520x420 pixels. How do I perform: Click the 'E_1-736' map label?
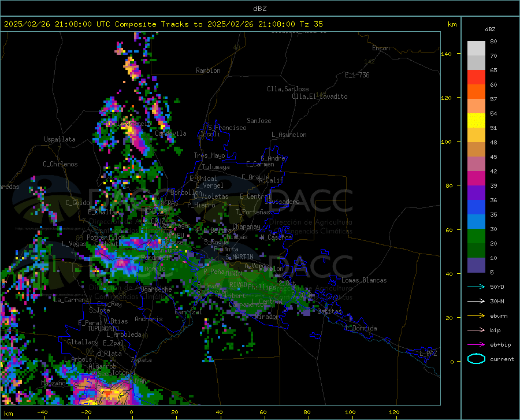[x=357, y=75]
